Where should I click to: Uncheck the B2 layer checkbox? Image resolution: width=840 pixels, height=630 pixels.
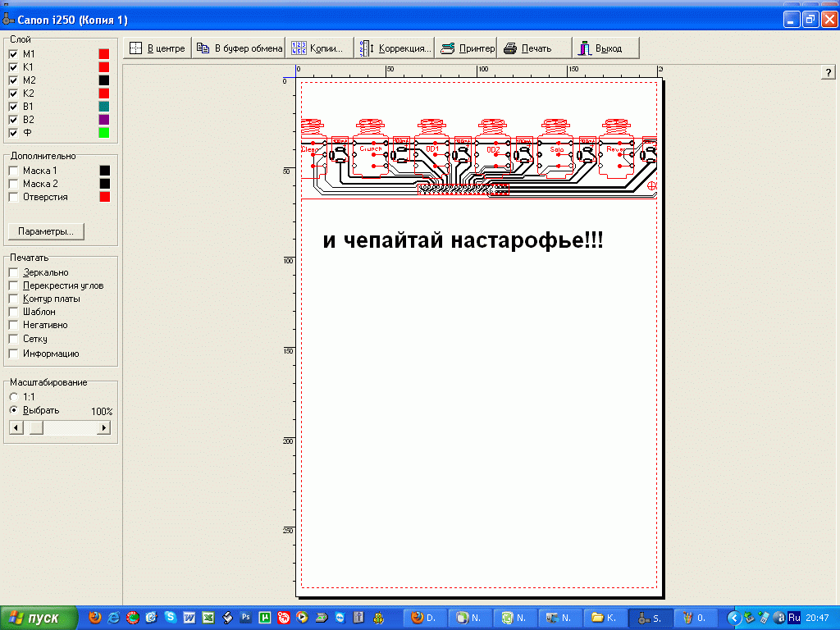(x=13, y=120)
